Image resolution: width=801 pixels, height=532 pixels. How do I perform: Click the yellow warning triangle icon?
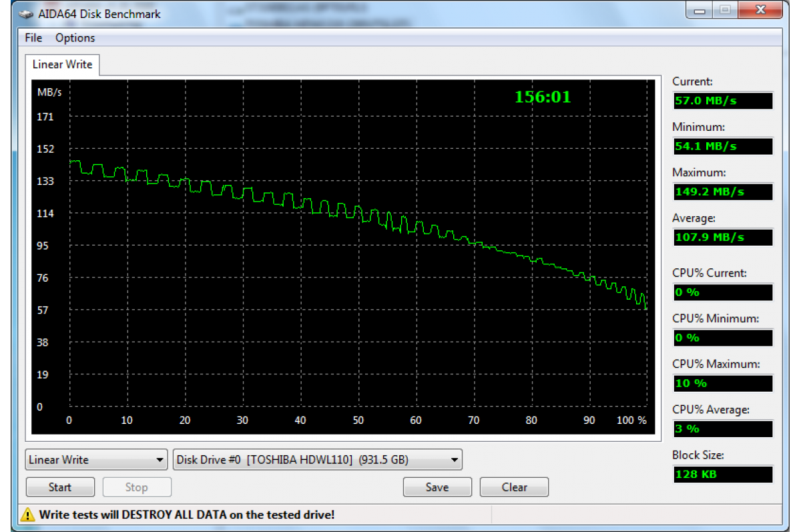pos(27,514)
